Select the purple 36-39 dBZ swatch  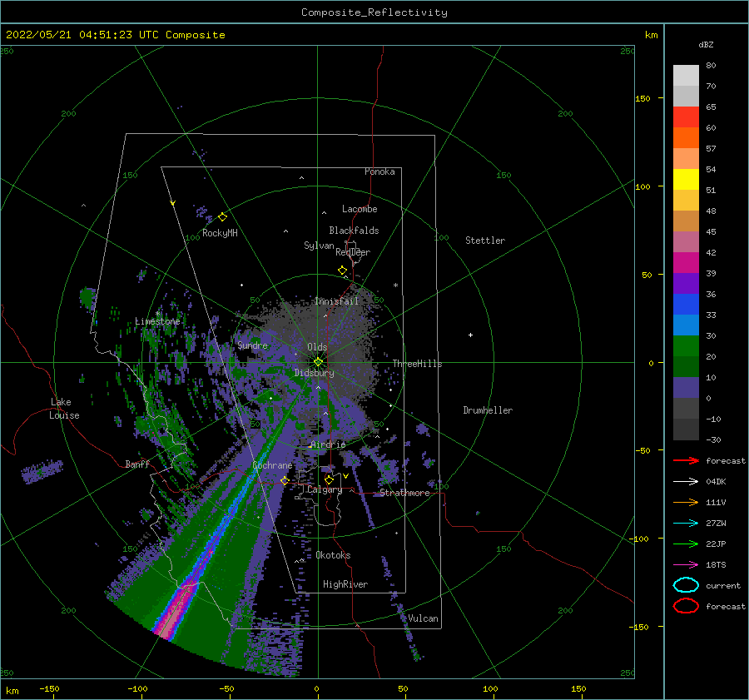686,283
